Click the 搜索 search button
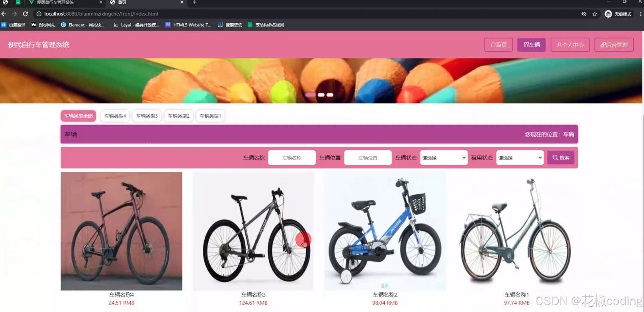644x312 pixels. (561, 158)
